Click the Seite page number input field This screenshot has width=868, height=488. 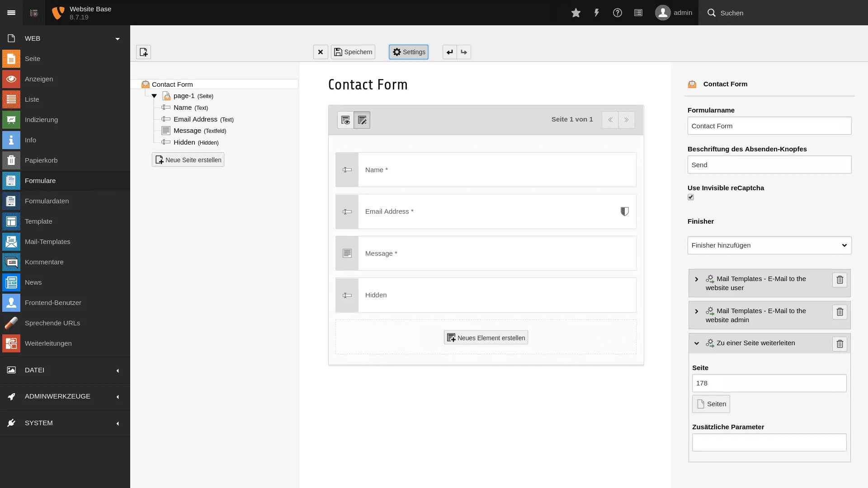769,383
